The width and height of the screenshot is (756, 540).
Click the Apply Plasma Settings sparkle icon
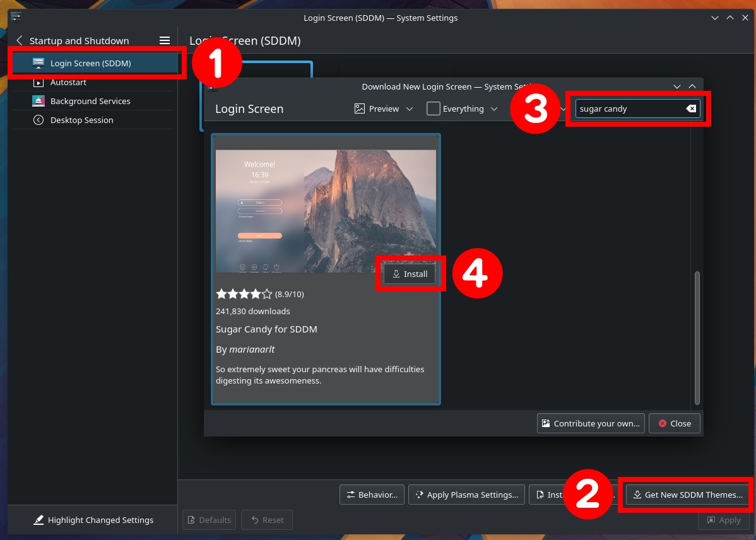click(x=419, y=495)
